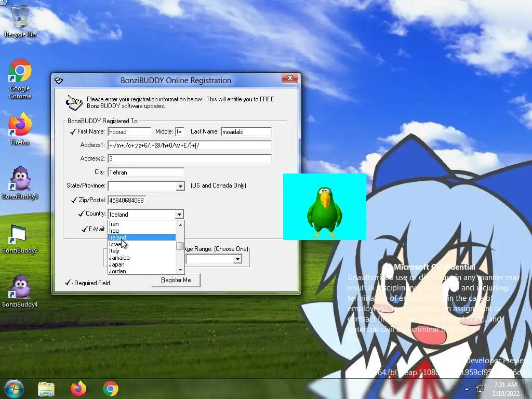The width and height of the screenshot is (532, 399).
Task: Collapse the Country dropdown arrow
Action: click(x=179, y=215)
